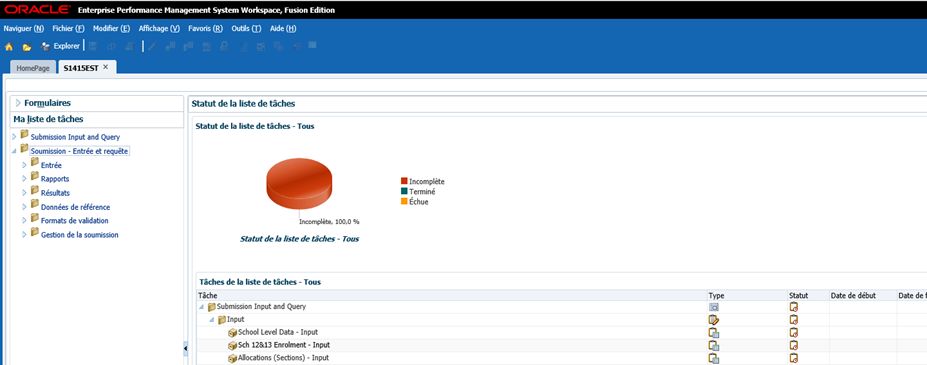This screenshot has width=927, height=365.
Task: Click type icon for Input row
Action: pos(714,319)
